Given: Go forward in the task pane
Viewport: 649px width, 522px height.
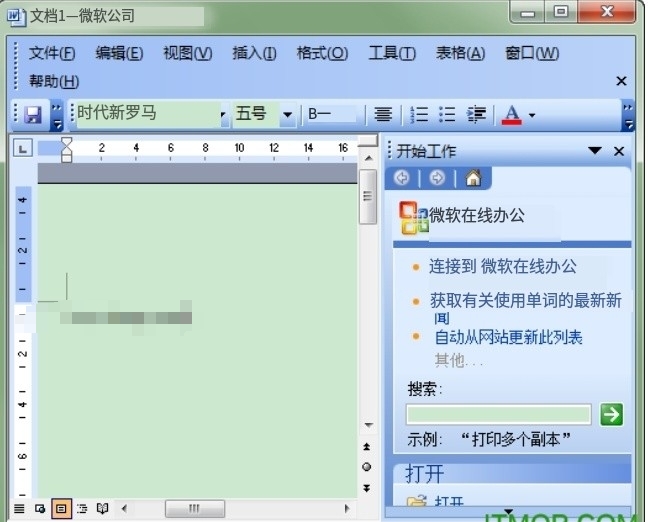Looking at the screenshot, I should click(x=437, y=178).
